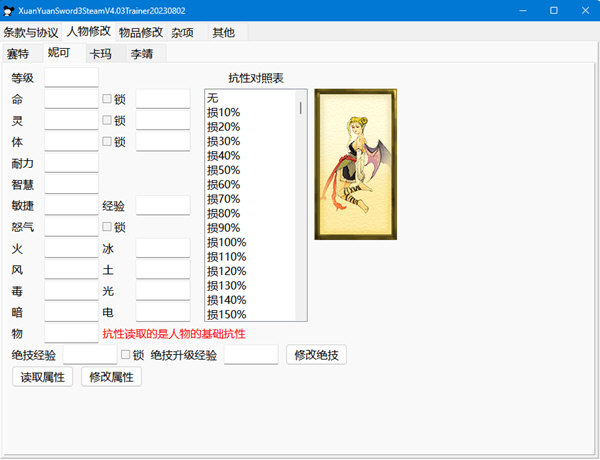Open the 条款与协议 tab
600x460 pixels.
(x=31, y=33)
